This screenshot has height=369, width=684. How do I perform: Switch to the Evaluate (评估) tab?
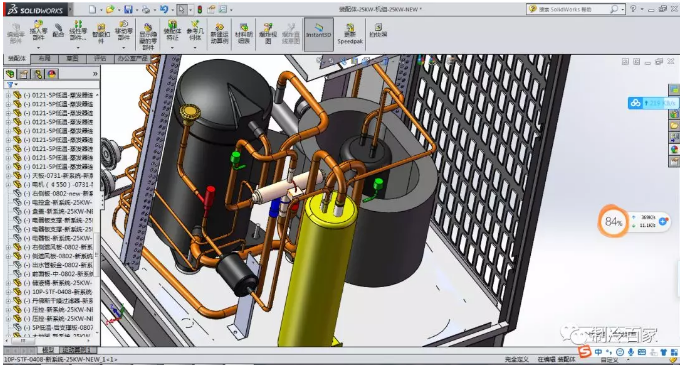[100, 58]
